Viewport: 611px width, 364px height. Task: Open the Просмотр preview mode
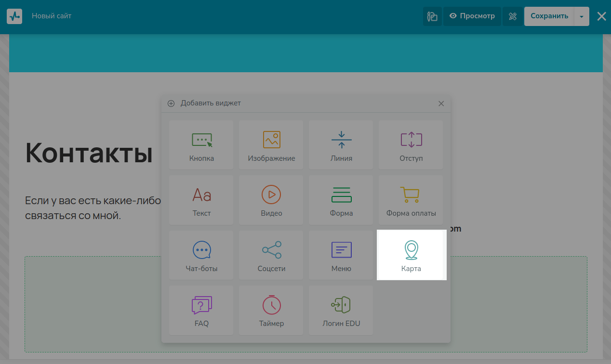pyautogui.click(x=472, y=16)
